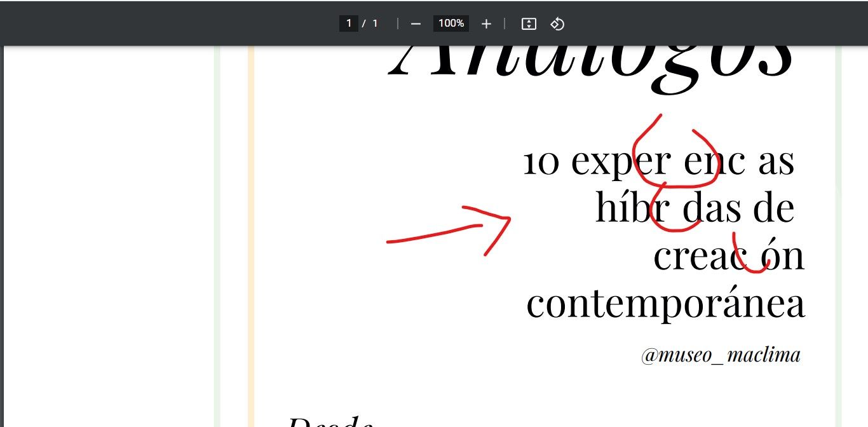The image size is (868, 427).
Task: Click the yellow vertical bar on page edge
Action: pos(251,236)
